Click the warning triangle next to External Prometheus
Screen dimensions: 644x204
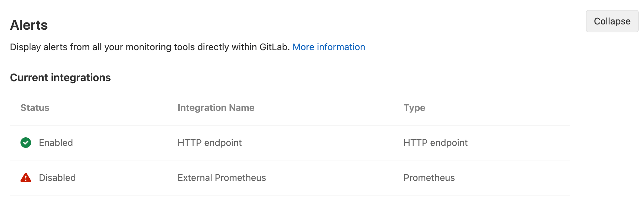click(x=25, y=178)
